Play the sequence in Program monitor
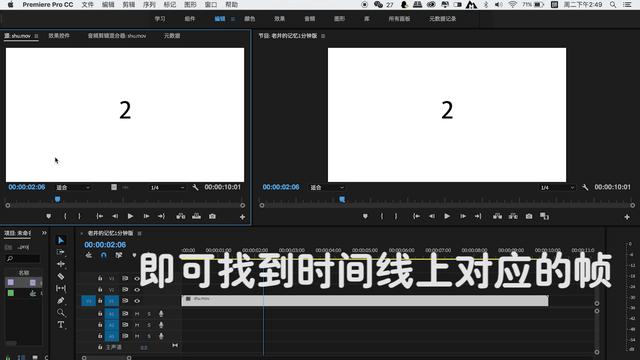This screenshot has width=640, height=360. [447, 216]
